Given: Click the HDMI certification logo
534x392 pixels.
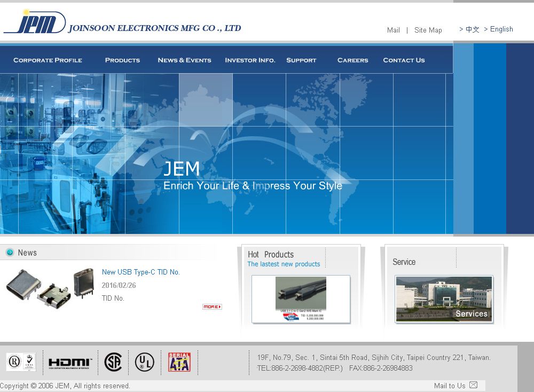Looking at the screenshot, I should [x=70, y=363].
